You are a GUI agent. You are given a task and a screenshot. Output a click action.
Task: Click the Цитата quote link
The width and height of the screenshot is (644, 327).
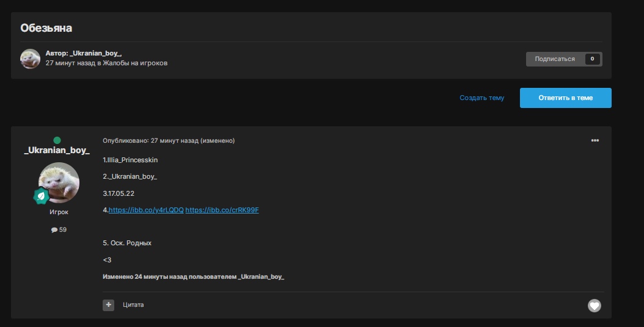(x=133, y=304)
